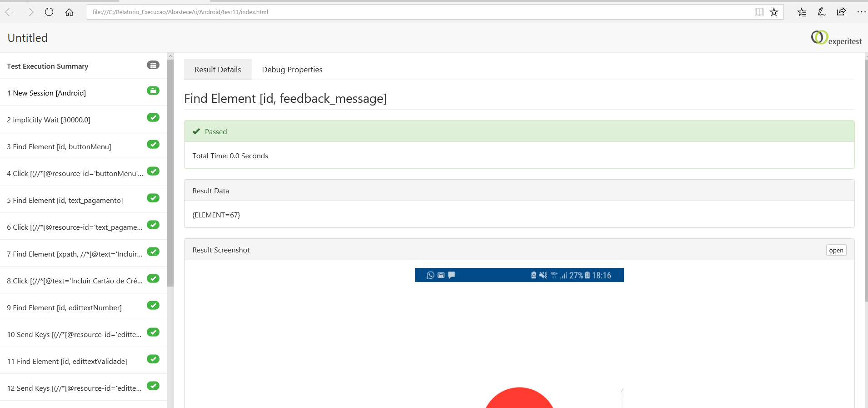Add page to favorites with star icon
Screen dimensions: 868x408
point(774,12)
